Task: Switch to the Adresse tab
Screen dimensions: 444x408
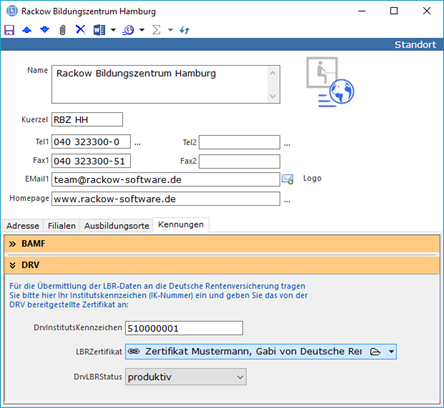Action: pos(23,226)
